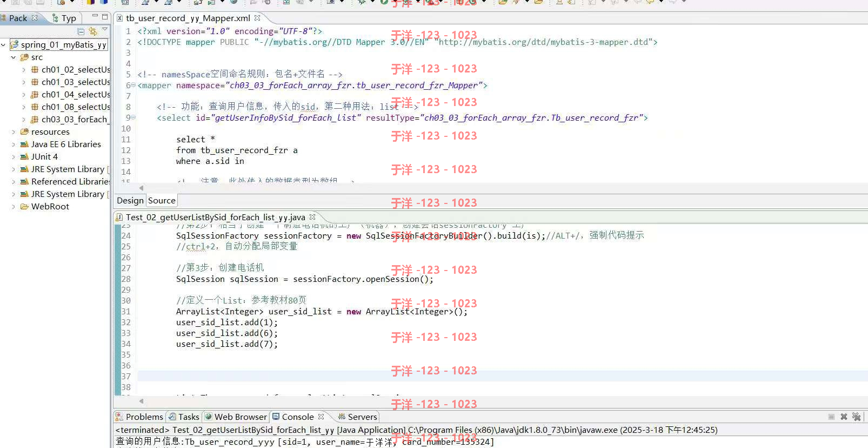Click the 'from tb_user_record_fzr a' line
This screenshot has height=448, width=868.
237,150
